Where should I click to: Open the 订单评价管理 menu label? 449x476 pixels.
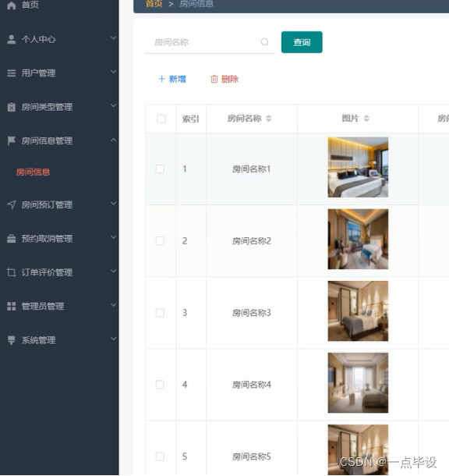pos(47,272)
